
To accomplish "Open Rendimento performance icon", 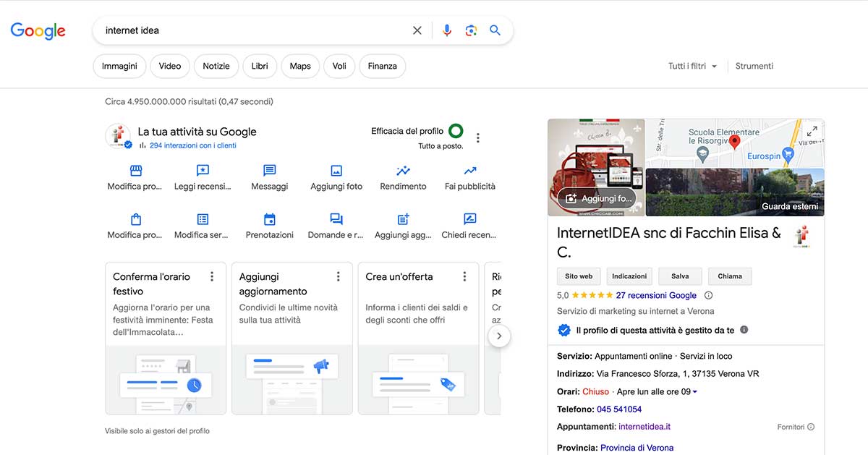I will pos(403,171).
